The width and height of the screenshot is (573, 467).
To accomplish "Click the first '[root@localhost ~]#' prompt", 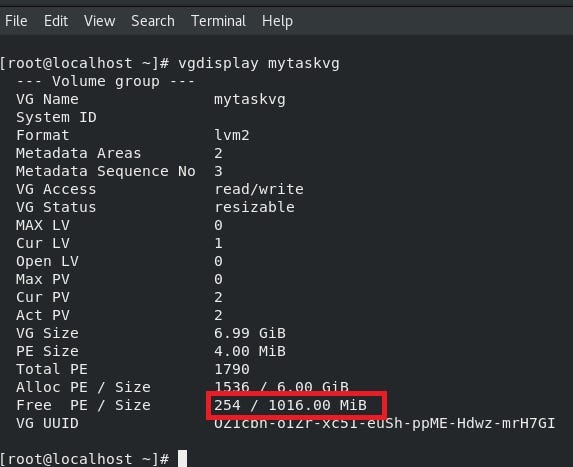I will pyautogui.click(x=84, y=64).
